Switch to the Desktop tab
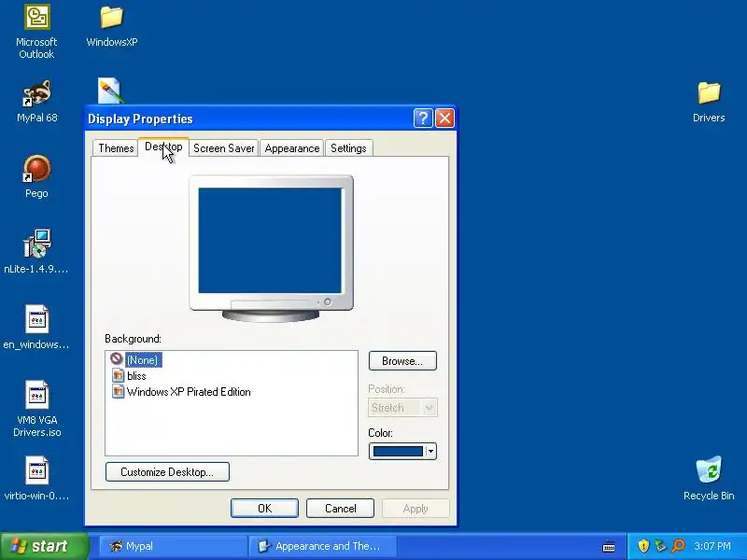Viewport: 747px width, 560px height. coord(163,147)
